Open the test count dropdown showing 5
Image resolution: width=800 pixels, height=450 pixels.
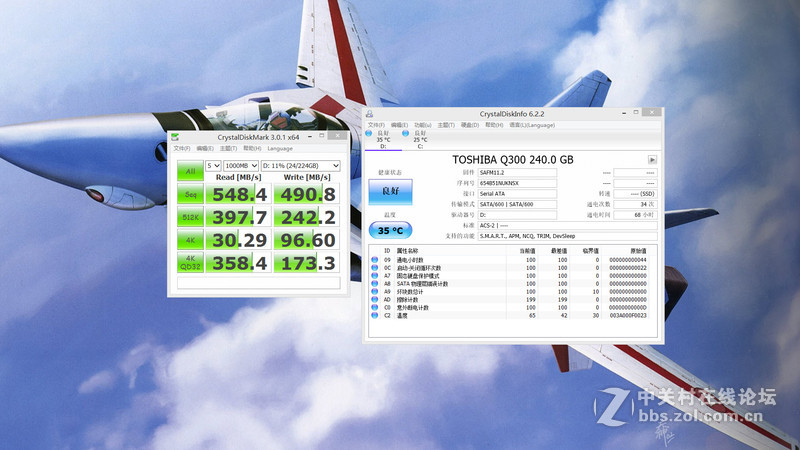[213, 166]
